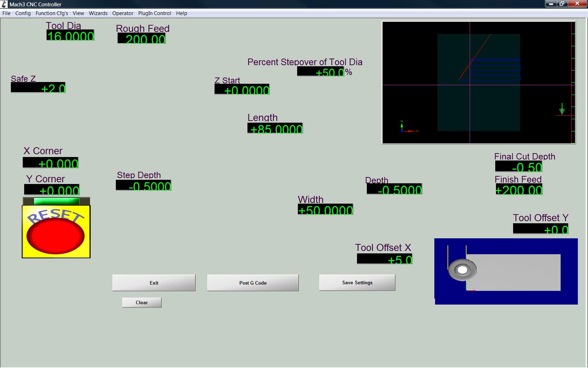Edit the Tool Offset X field
Viewport: 588px width, 368px height.
385,259
